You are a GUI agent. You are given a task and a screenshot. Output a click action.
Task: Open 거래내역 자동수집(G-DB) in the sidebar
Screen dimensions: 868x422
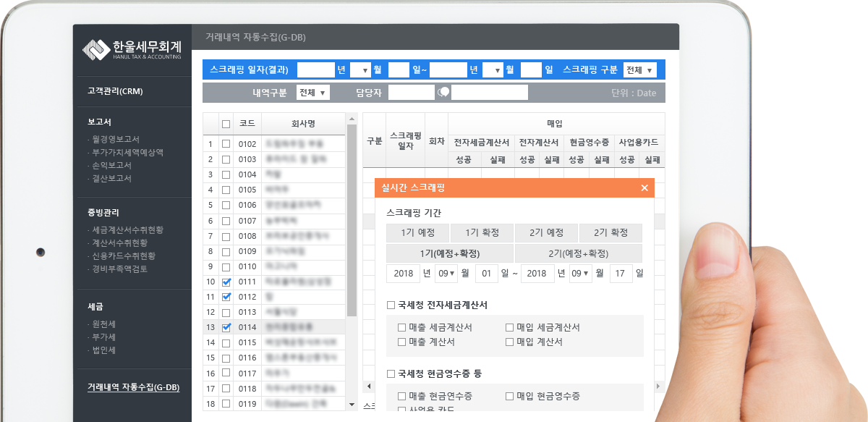click(x=133, y=387)
